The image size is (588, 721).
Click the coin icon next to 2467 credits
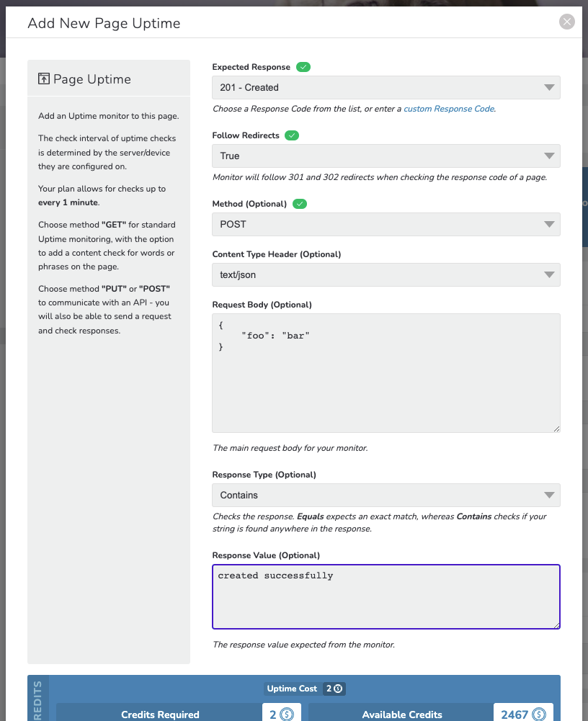(x=539, y=715)
